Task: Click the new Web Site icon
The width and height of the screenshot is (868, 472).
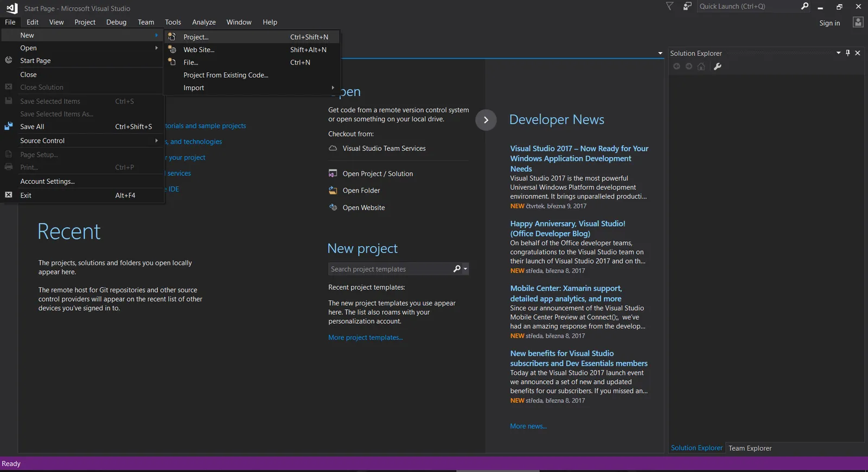Action: click(x=172, y=49)
